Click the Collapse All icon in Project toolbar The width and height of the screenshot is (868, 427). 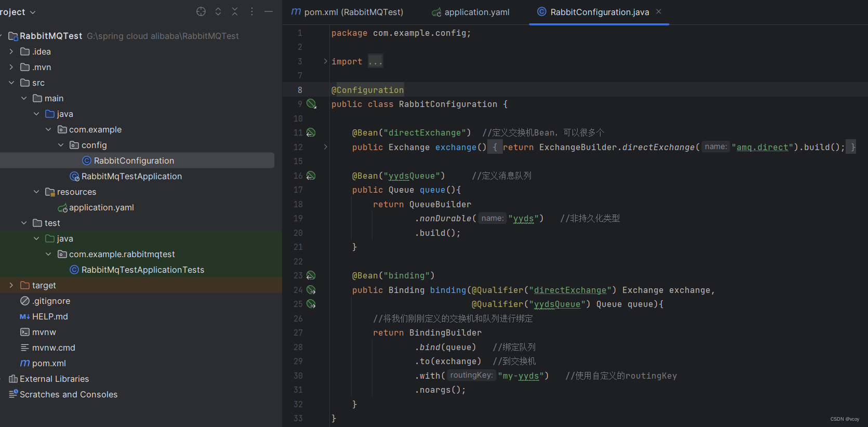pyautogui.click(x=235, y=11)
